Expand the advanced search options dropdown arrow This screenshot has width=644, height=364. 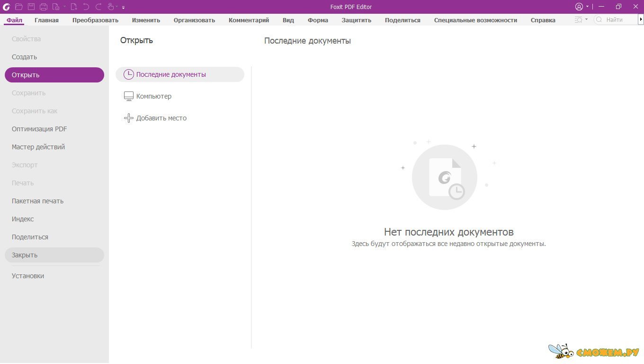586,19
